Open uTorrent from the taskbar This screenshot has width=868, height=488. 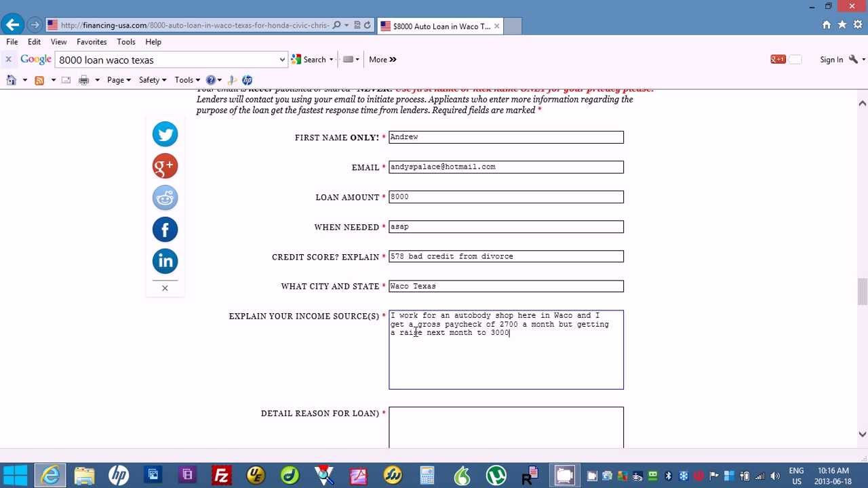pos(496,475)
